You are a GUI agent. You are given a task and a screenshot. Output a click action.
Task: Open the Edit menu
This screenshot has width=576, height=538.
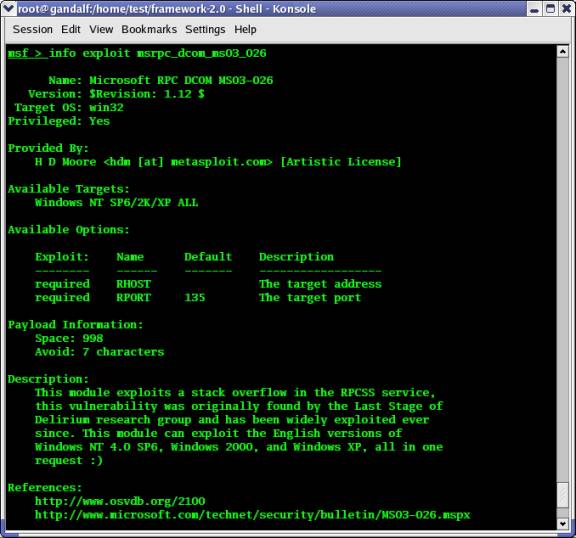click(71, 29)
